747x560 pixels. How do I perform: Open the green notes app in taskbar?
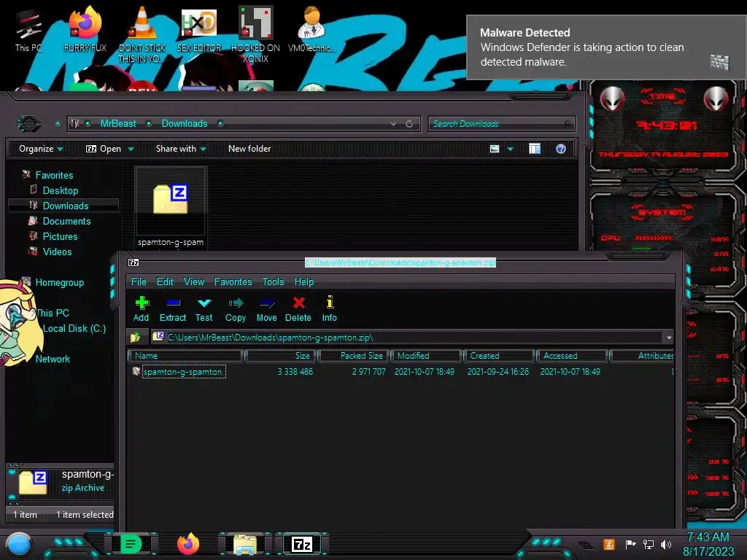pos(131,544)
